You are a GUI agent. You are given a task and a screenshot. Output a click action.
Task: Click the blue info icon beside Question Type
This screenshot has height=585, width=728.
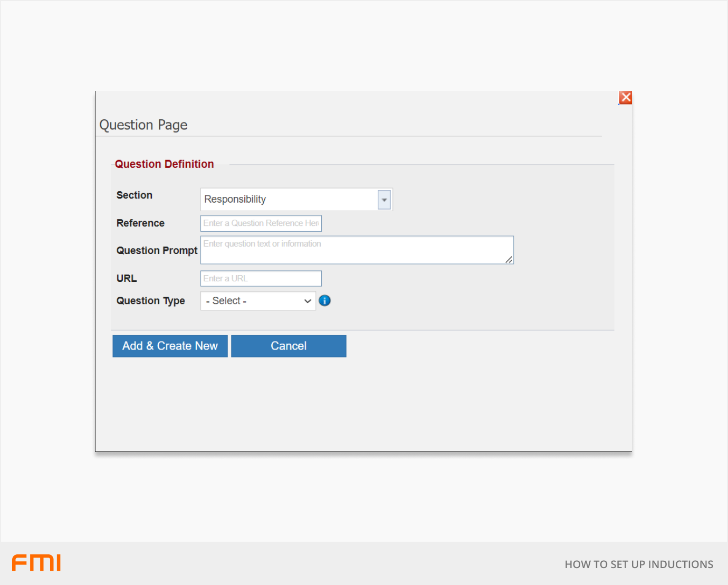pos(325,300)
